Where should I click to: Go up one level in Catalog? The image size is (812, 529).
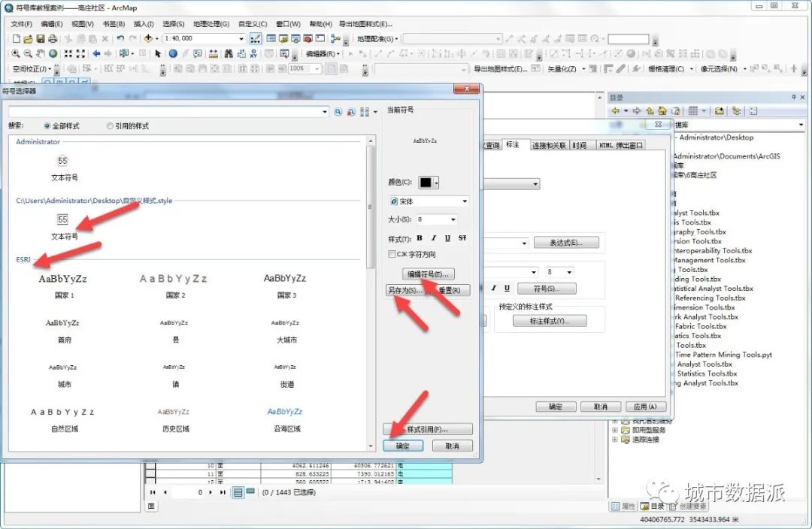650,110
